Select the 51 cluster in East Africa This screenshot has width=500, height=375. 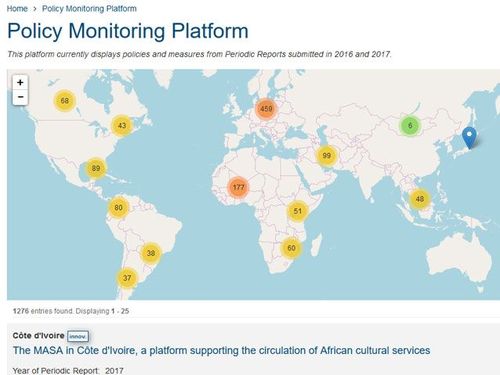tap(297, 211)
